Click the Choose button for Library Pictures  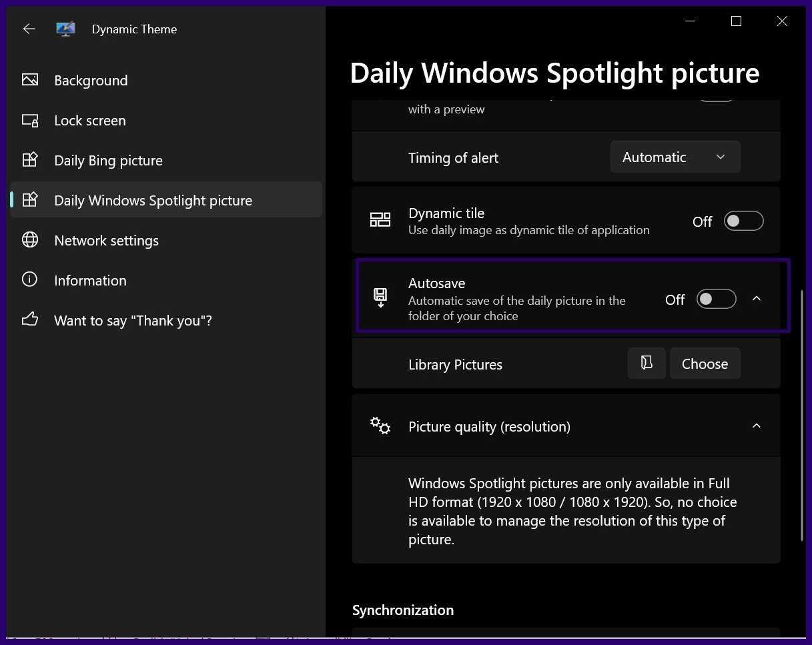(x=705, y=364)
